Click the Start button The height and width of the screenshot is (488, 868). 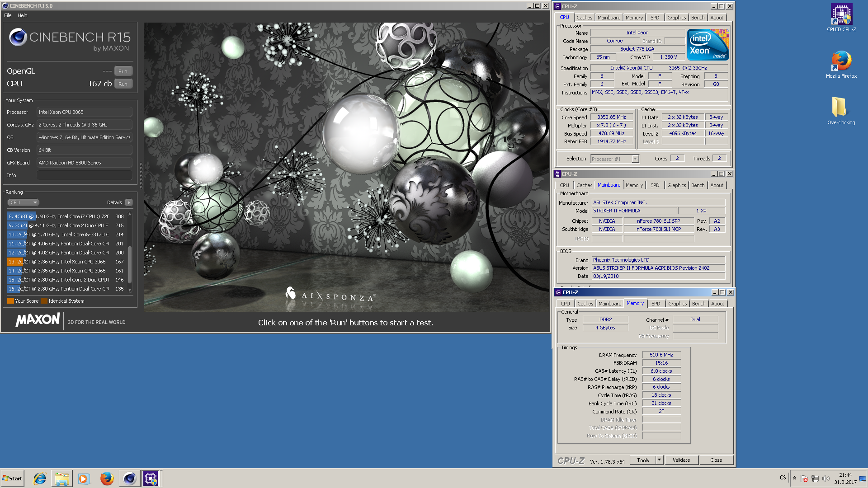[x=13, y=479]
